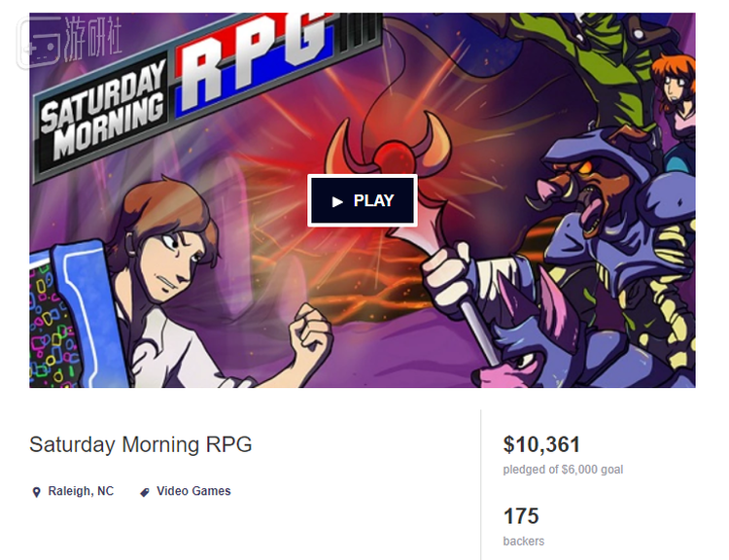
Task: Click the category tag icon
Action: (x=145, y=492)
